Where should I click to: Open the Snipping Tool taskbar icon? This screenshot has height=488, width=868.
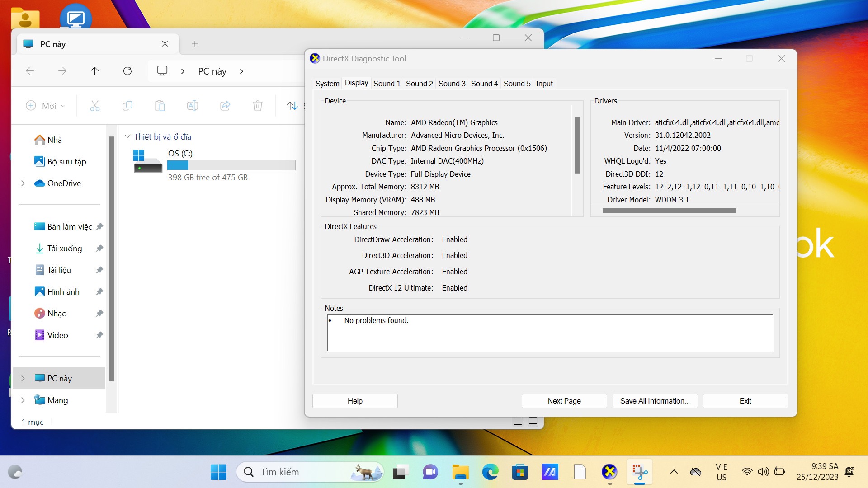[x=640, y=472]
